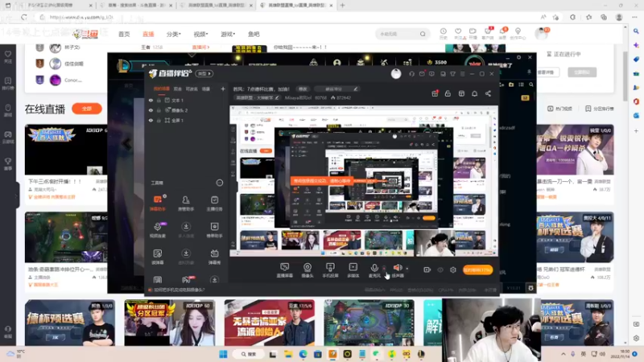Add 多媒体 multimedia source

(353, 270)
